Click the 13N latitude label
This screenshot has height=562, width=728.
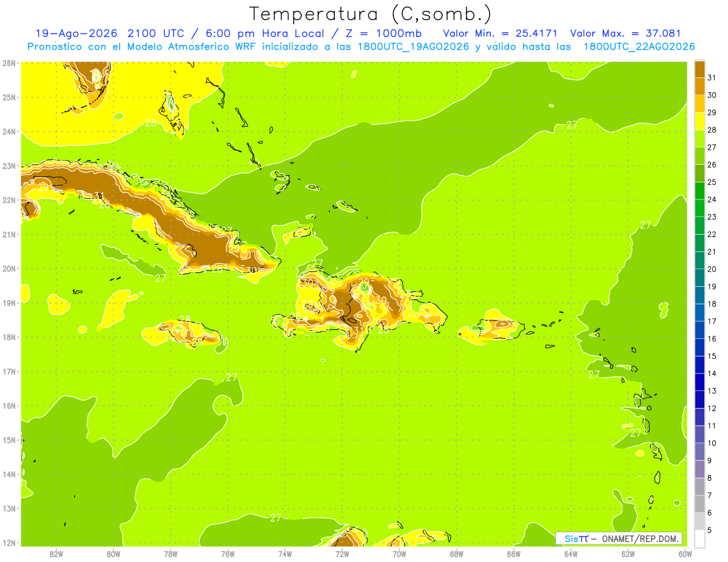click(8, 509)
